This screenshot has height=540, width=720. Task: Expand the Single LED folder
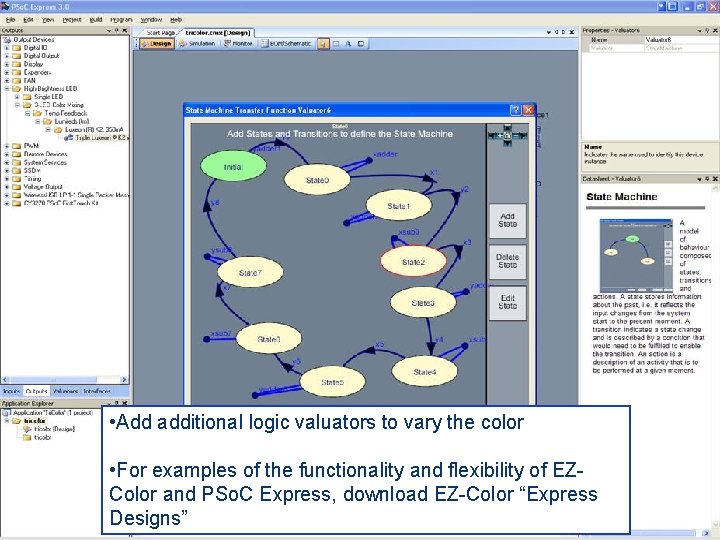coord(17,97)
